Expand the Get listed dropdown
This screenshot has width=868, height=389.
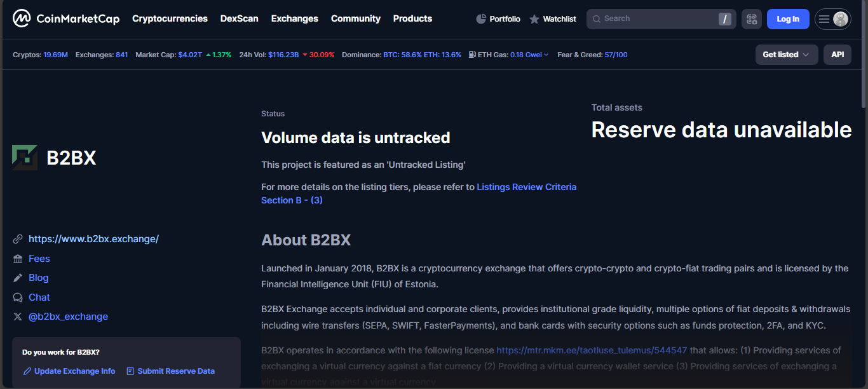(x=786, y=55)
